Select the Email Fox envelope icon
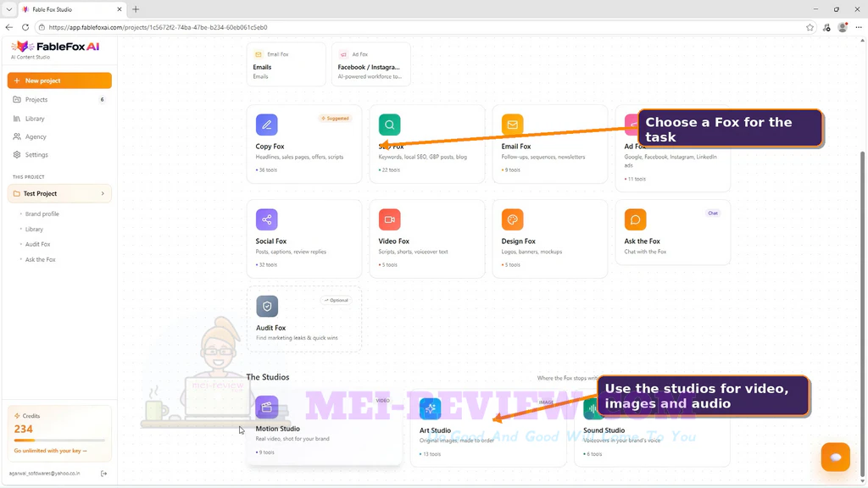 point(512,125)
